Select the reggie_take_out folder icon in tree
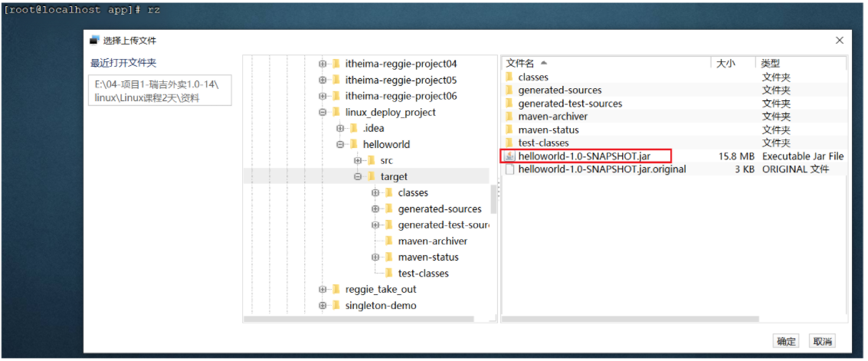 tap(336, 289)
